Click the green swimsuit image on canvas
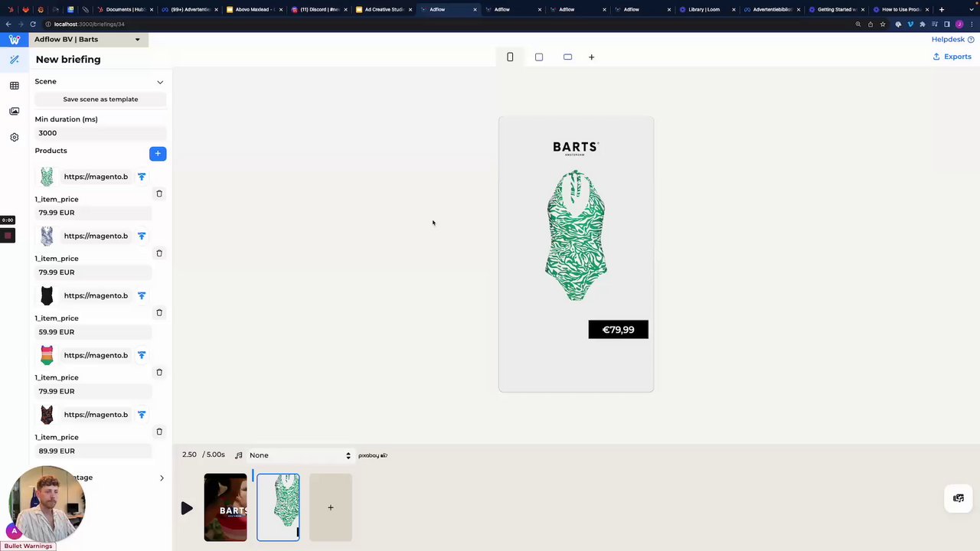Viewport: 980px width, 551px height. [x=576, y=235]
